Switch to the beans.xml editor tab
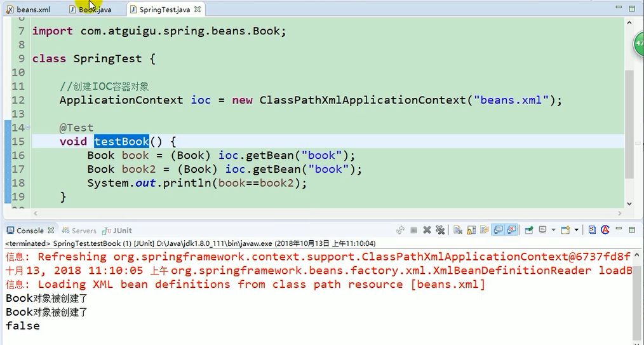Screen dimensions: 644x345 (x=29, y=10)
